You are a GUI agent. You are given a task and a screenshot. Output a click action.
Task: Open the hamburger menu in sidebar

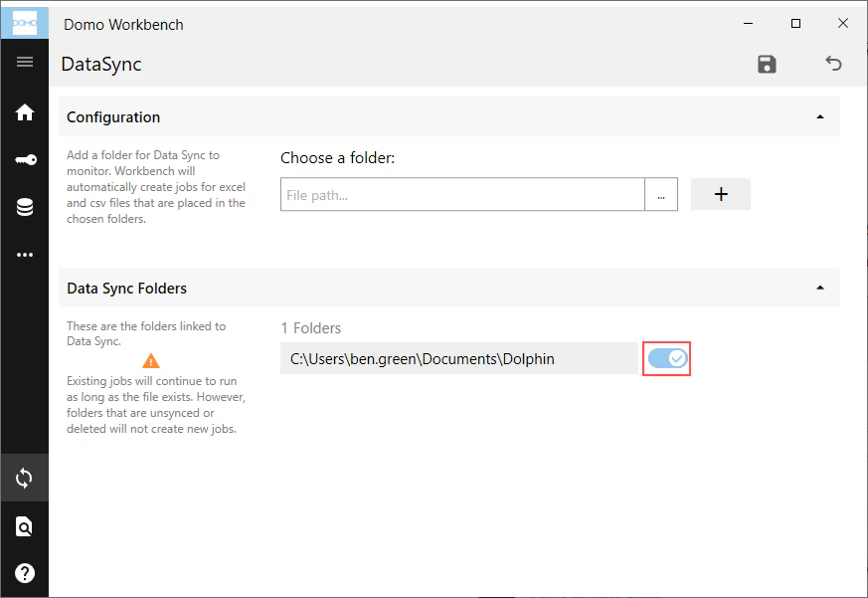point(24,62)
